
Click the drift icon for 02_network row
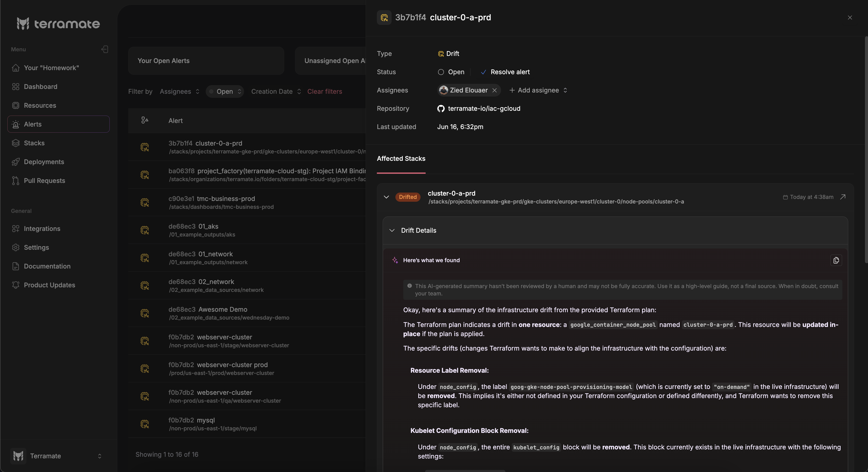tap(144, 286)
